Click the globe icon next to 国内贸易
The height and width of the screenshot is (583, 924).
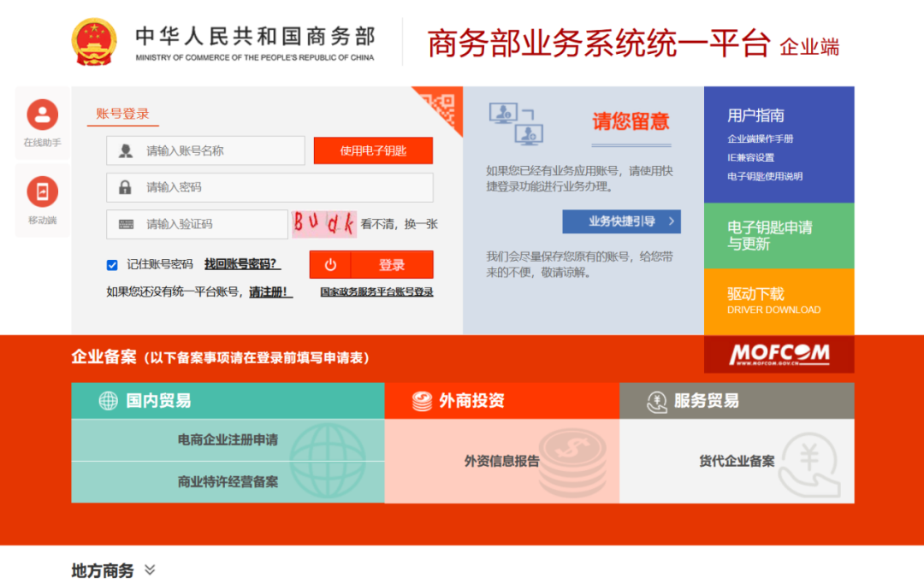pos(108,401)
